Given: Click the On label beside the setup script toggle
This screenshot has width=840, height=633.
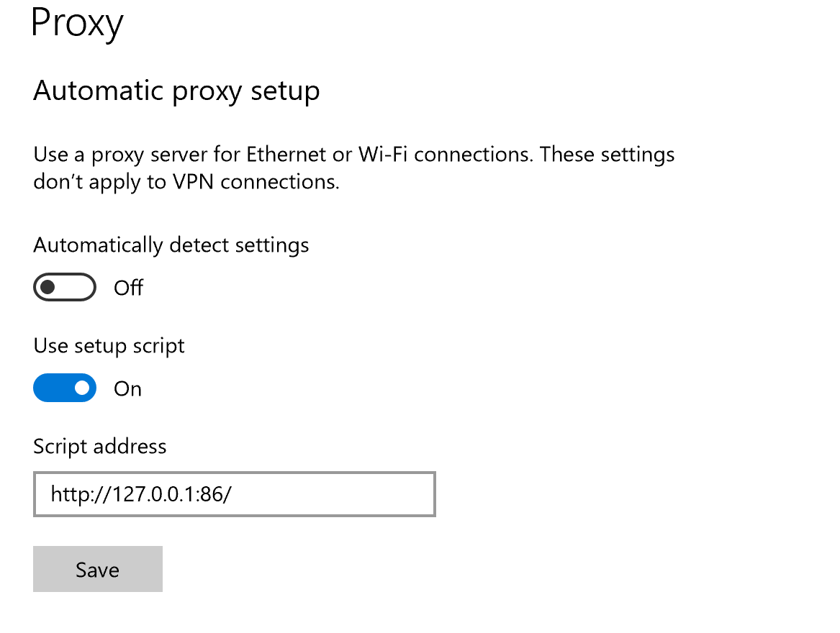Looking at the screenshot, I should (x=128, y=389).
